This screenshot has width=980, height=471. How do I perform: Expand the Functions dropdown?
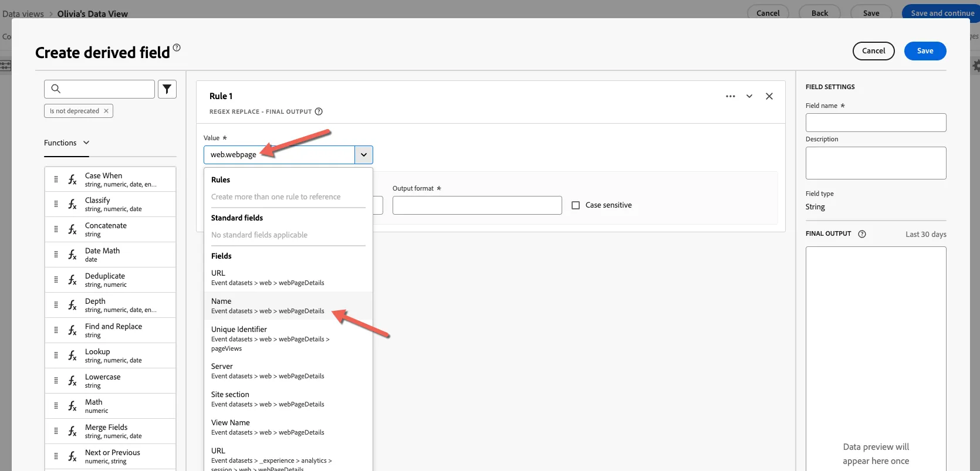tap(67, 143)
